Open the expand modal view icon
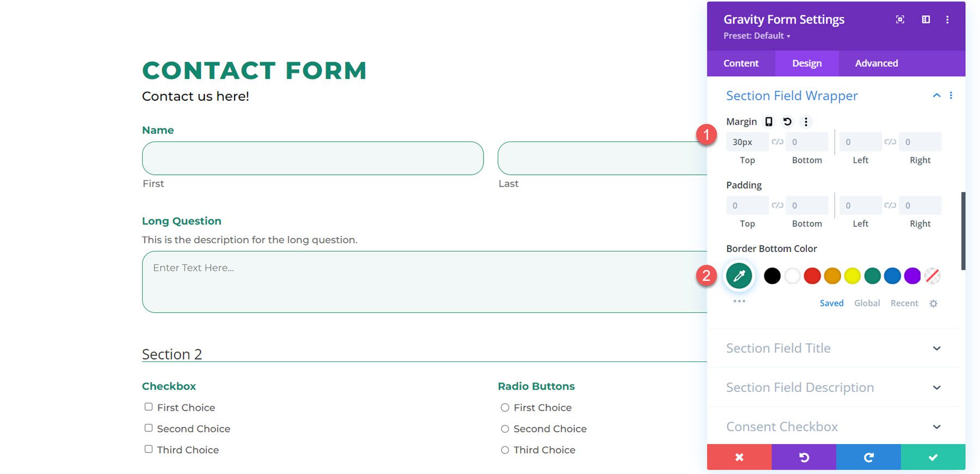 [899, 19]
